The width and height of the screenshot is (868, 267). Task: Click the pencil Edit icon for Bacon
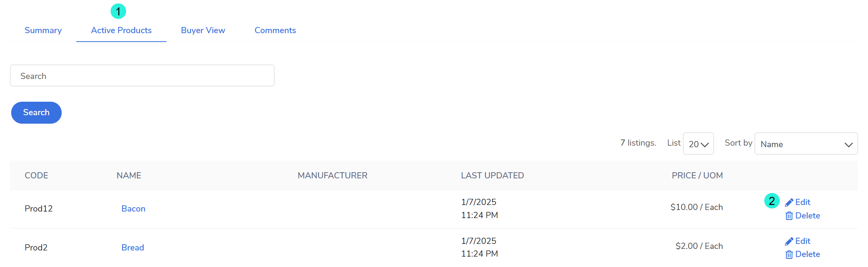(789, 203)
